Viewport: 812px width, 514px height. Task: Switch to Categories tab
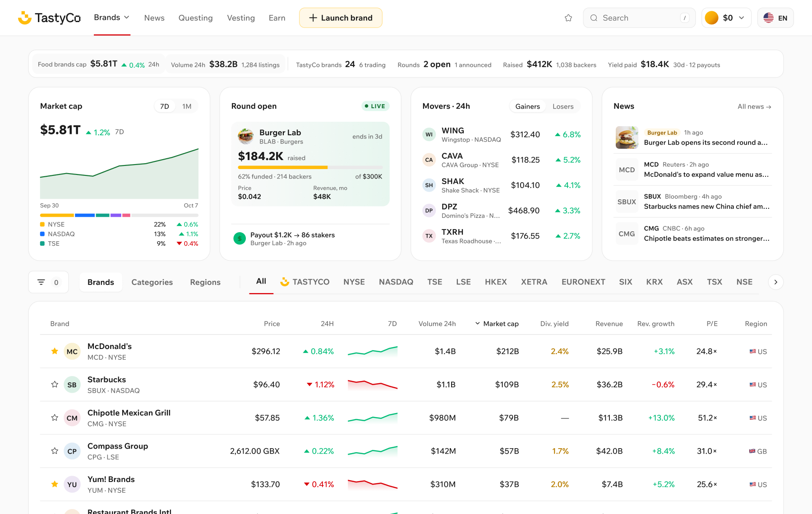[152, 282]
